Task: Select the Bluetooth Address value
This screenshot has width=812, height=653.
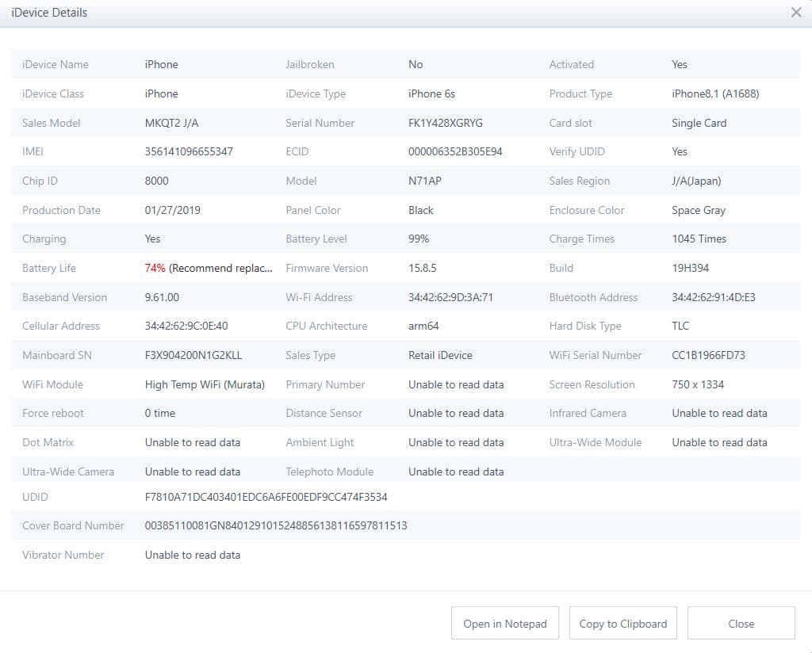Action: click(713, 297)
